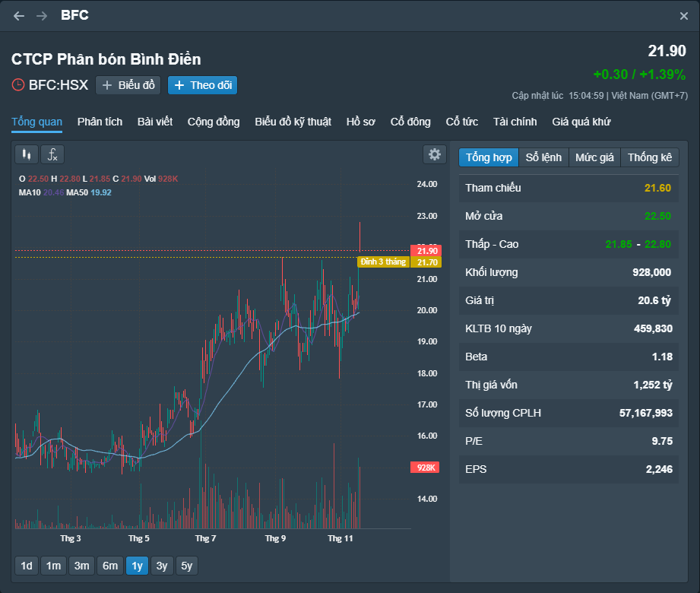
Task: Click the BFC:HSX ticker symbol text
Action: click(59, 85)
